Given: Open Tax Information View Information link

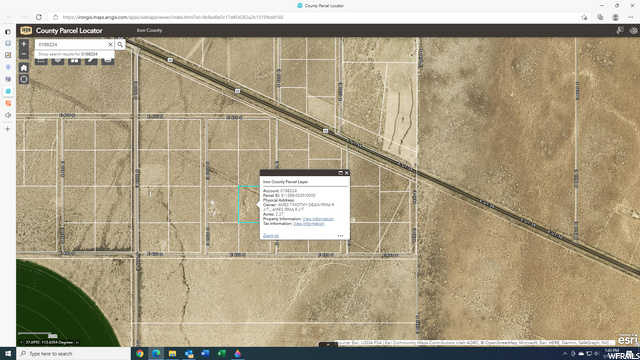Looking at the screenshot, I should 309,224.
